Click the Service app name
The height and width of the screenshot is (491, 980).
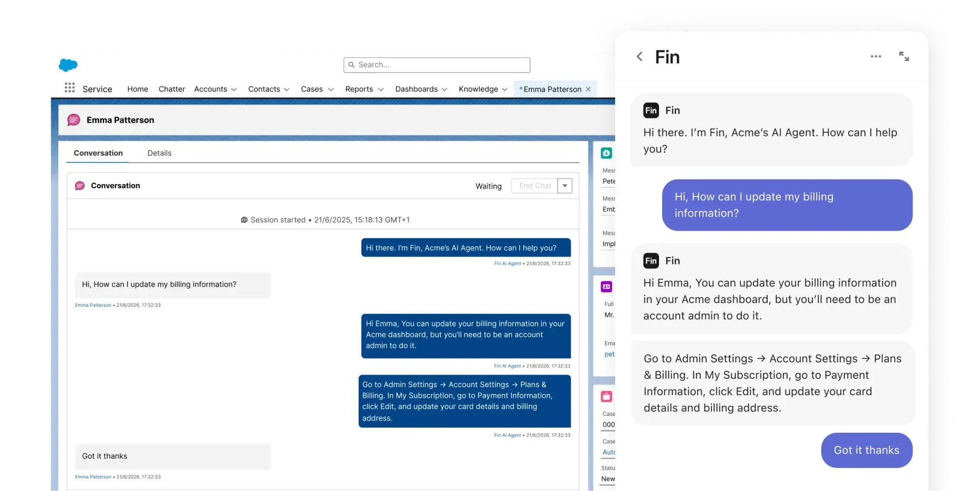pyautogui.click(x=97, y=89)
